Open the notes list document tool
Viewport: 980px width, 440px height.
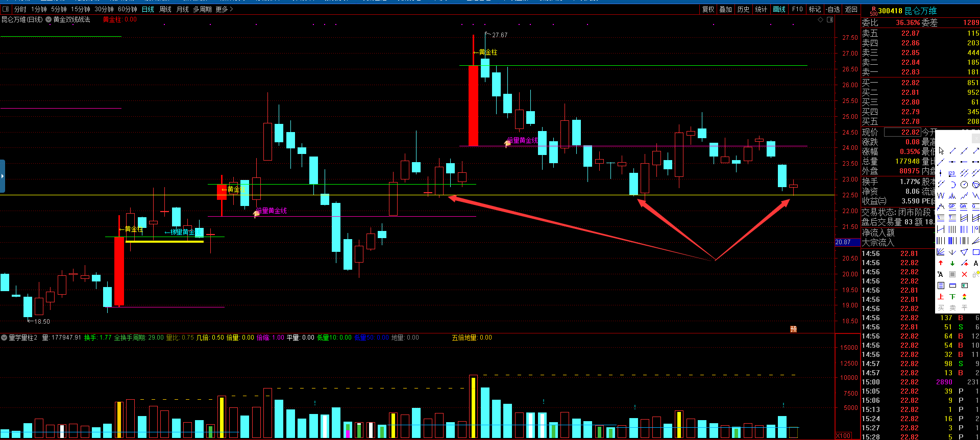pyautogui.click(x=941, y=286)
